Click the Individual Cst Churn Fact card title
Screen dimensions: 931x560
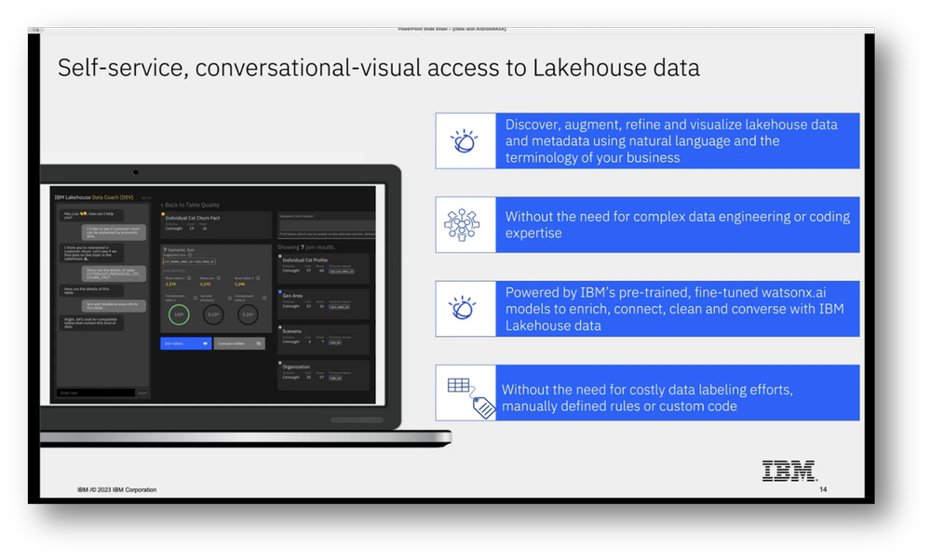click(x=193, y=219)
